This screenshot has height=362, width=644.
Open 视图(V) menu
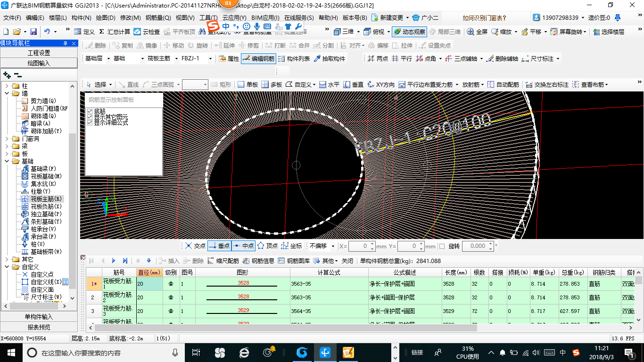[185, 18]
